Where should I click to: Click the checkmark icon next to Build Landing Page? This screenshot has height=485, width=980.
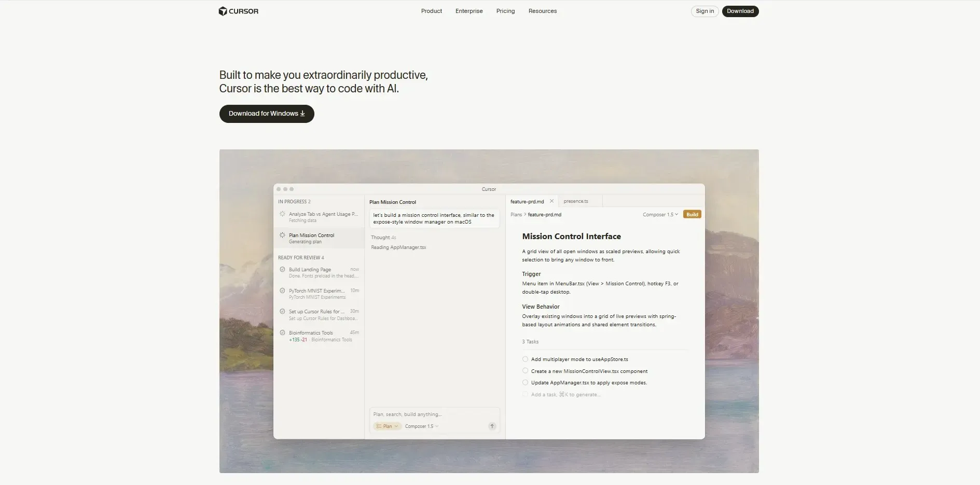click(282, 270)
